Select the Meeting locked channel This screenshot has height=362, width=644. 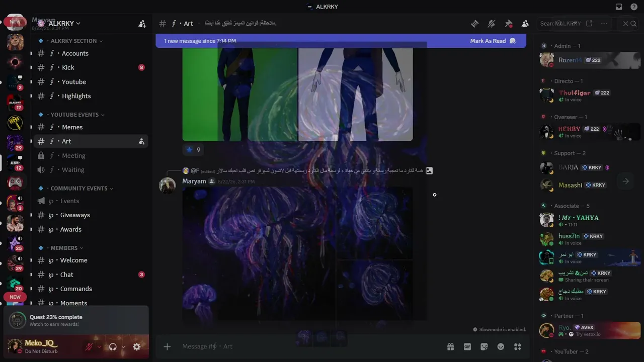pos(91,156)
